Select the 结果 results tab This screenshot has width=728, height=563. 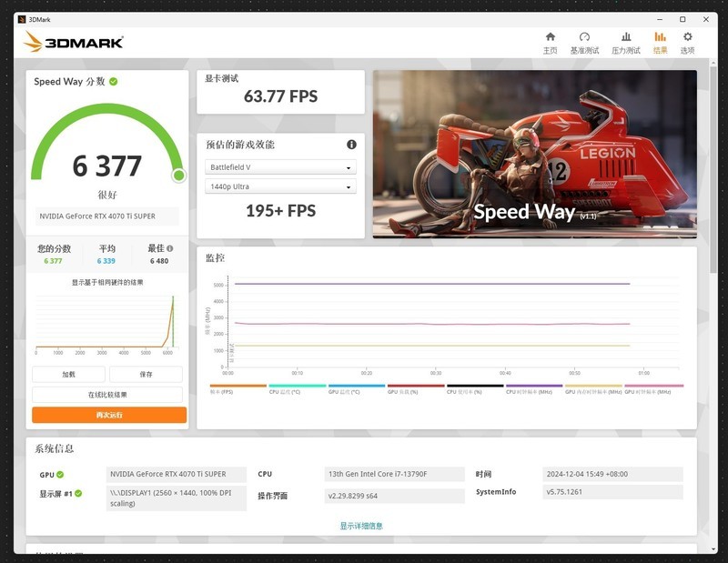click(x=660, y=43)
